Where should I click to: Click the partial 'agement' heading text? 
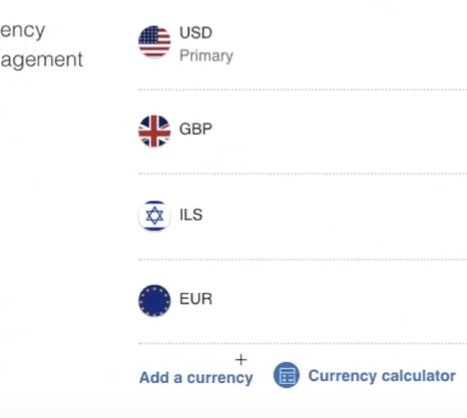pyautogui.click(x=41, y=60)
